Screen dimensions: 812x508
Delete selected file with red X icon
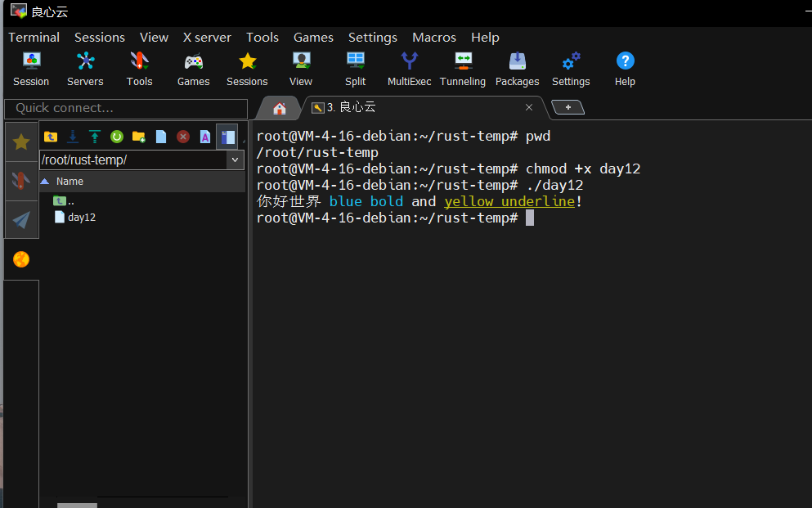183,137
